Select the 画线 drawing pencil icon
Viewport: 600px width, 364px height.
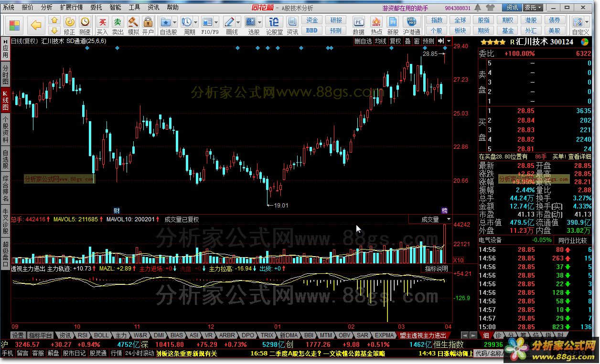click(229, 22)
